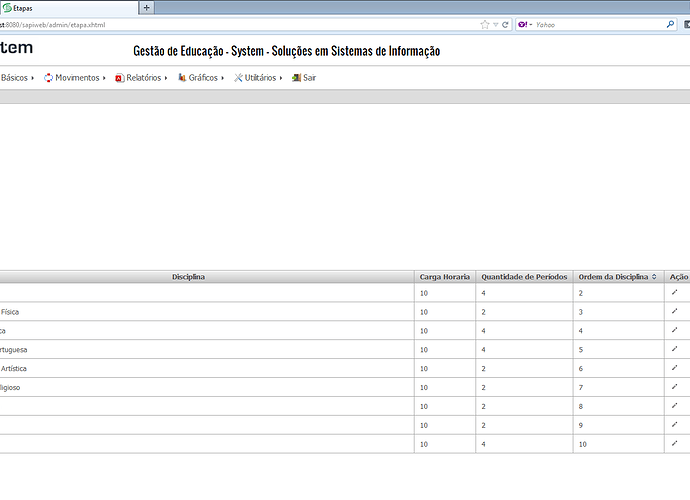This screenshot has width=690, height=500.
Task: Click the Sair exit door icon
Action: coord(297,78)
